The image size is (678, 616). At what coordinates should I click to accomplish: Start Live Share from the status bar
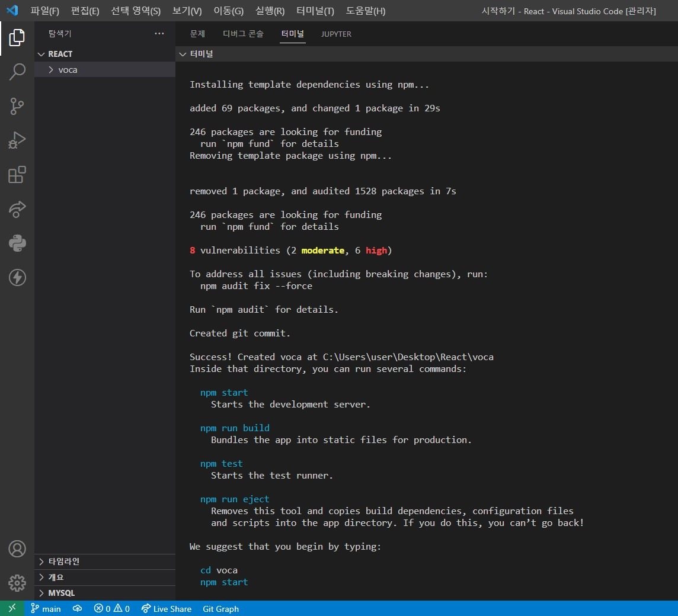pos(167,609)
